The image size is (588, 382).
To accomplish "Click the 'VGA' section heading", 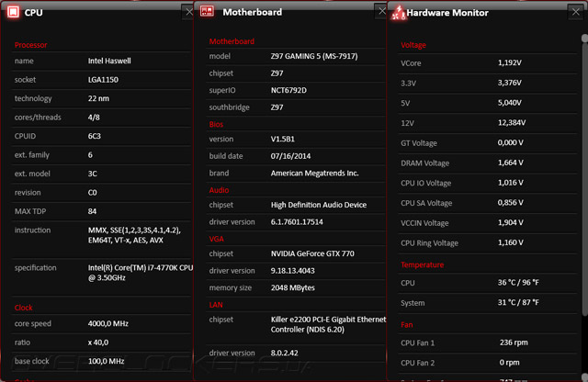I will (x=217, y=239).
